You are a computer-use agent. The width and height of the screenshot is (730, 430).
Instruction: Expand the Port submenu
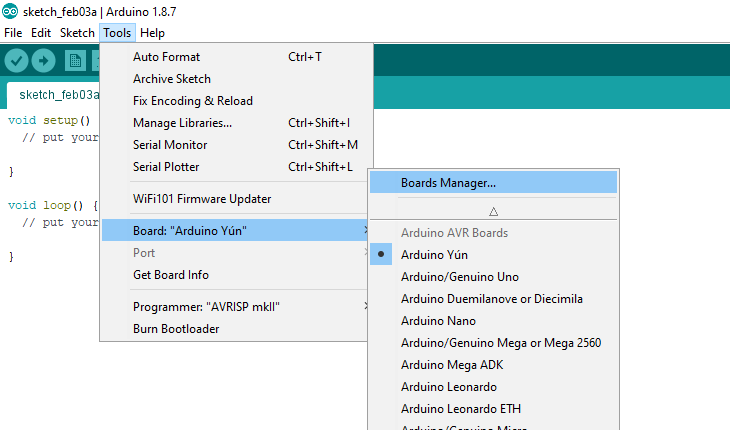(235, 253)
